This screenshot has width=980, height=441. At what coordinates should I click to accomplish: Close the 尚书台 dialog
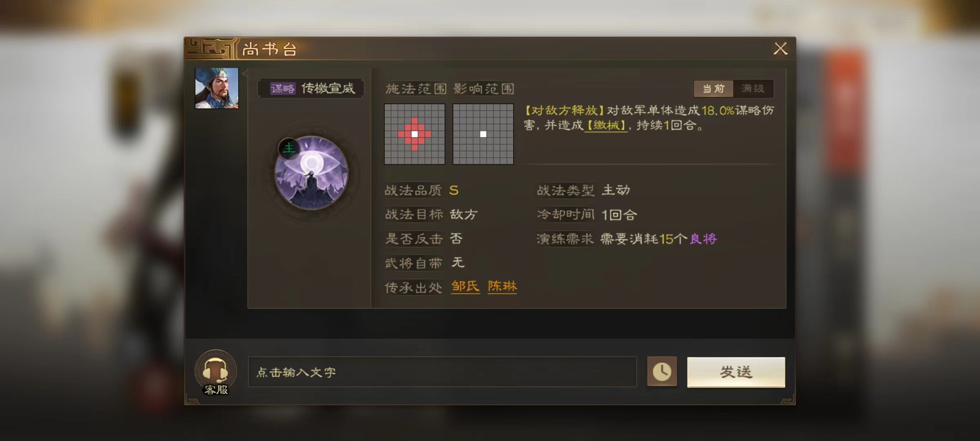pyautogui.click(x=780, y=49)
